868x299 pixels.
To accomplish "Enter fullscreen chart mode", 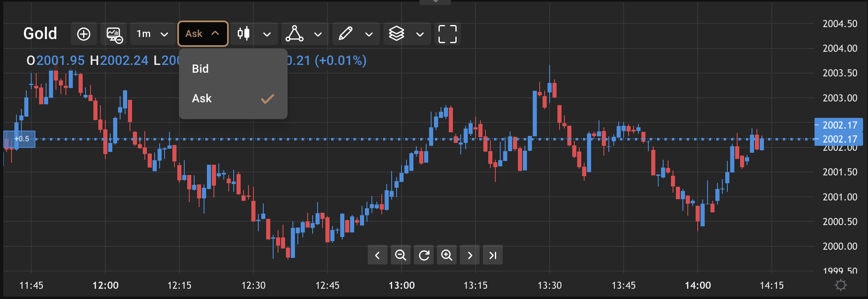I will pos(448,34).
